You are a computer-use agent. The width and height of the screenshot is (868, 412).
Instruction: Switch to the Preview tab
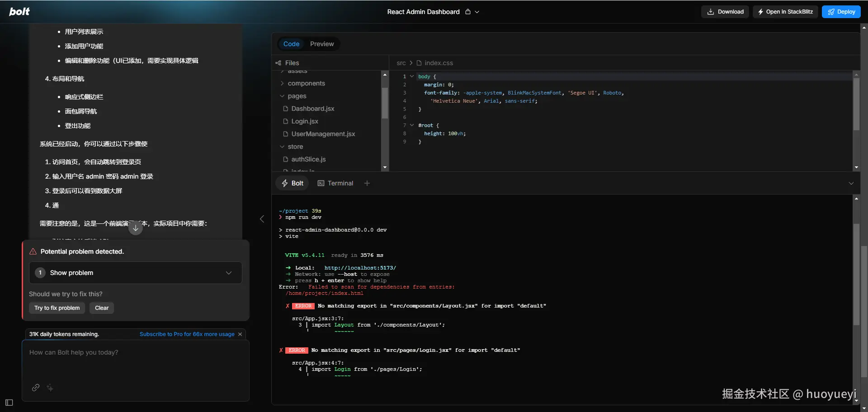[x=322, y=44]
